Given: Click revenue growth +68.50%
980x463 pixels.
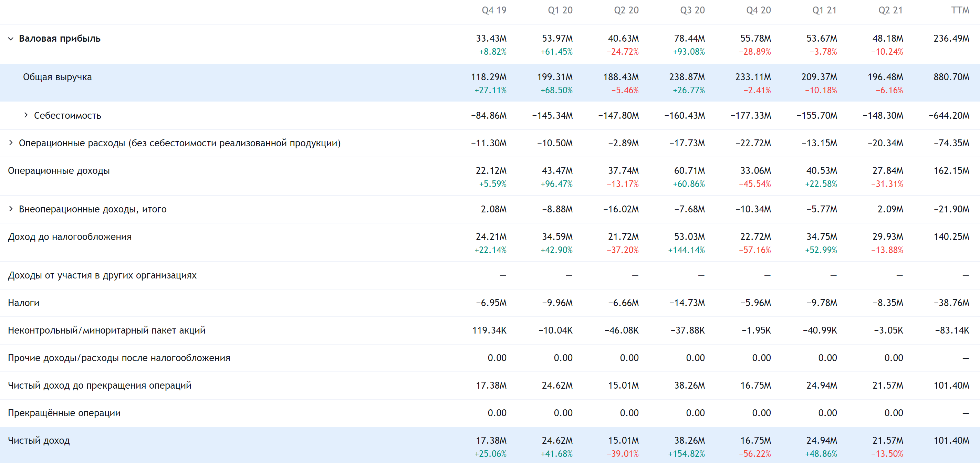Looking at the screenshot, I should [556, 91].
